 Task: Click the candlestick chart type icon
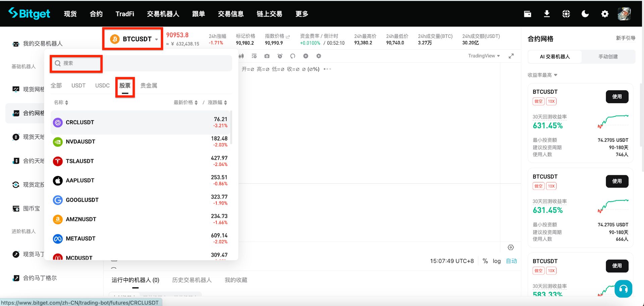tap(241, 56)
